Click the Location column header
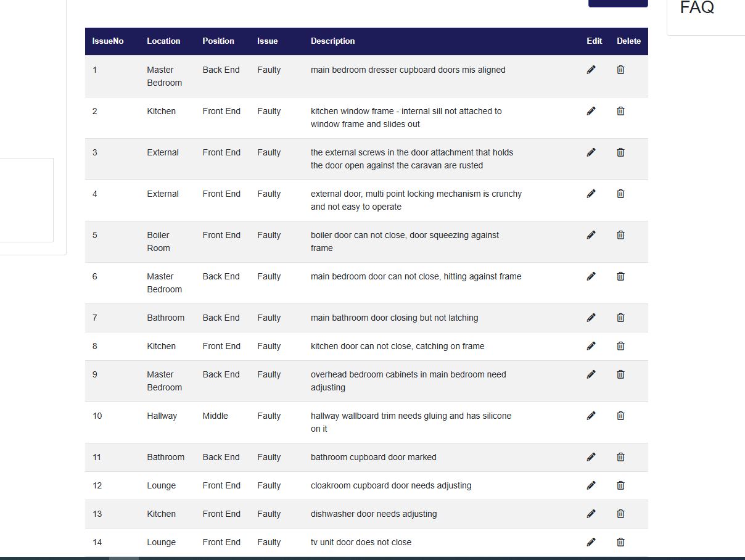745x560 pixels. point(163,41)
